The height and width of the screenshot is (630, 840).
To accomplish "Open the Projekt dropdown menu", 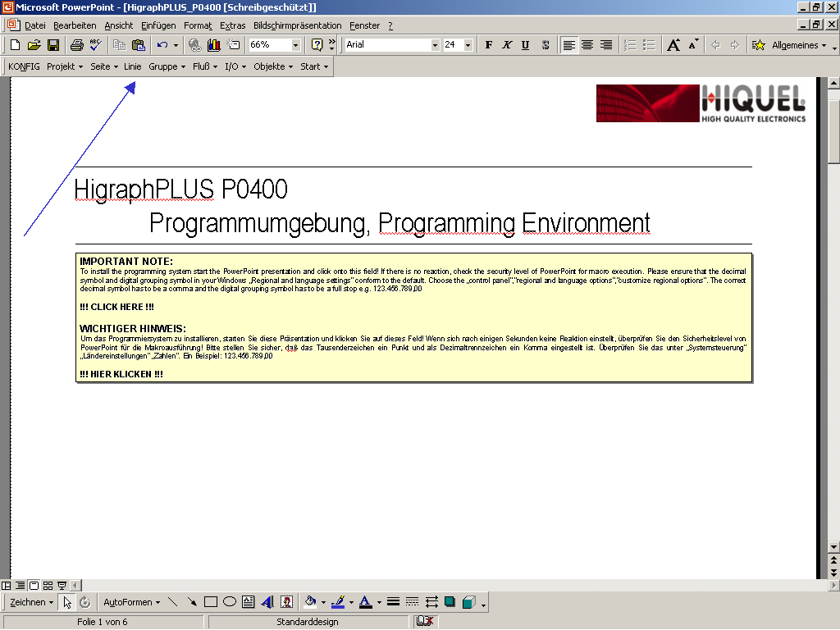I will (x=65, y=66).
